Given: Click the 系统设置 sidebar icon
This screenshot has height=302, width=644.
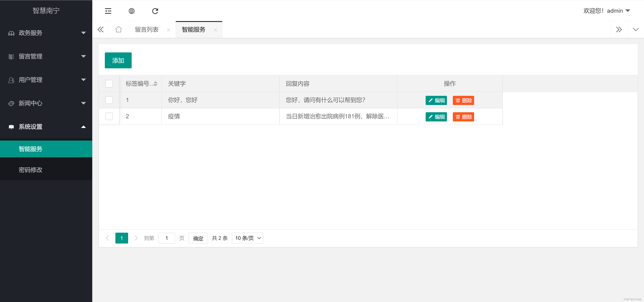Looking at the screenshot, I should (11, 127).
